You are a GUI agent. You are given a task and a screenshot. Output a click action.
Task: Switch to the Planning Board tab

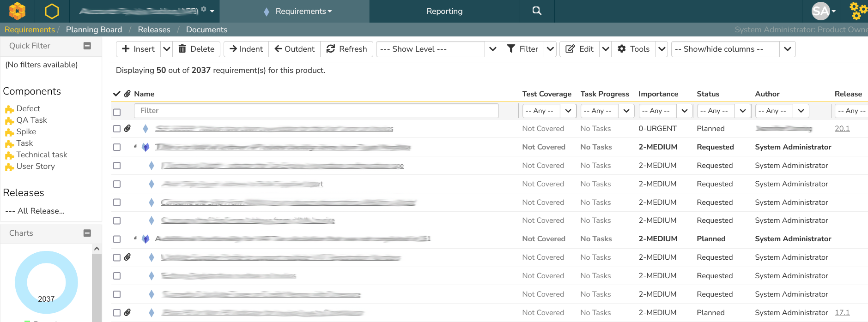tap(94, 30)
